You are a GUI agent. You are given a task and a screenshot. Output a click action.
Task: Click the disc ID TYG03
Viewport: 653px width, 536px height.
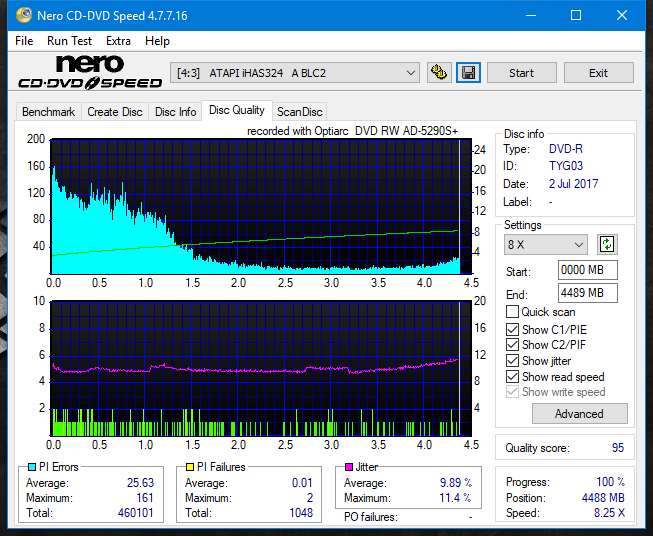click(566, 166)
